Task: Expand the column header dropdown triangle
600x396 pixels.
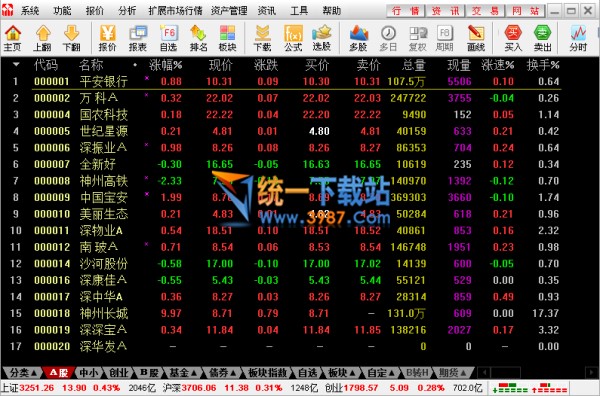Action: 16,65
